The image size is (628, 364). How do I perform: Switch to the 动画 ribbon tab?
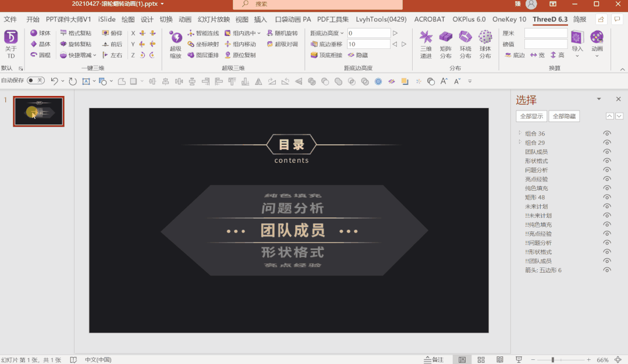click(x=185, y=19)
